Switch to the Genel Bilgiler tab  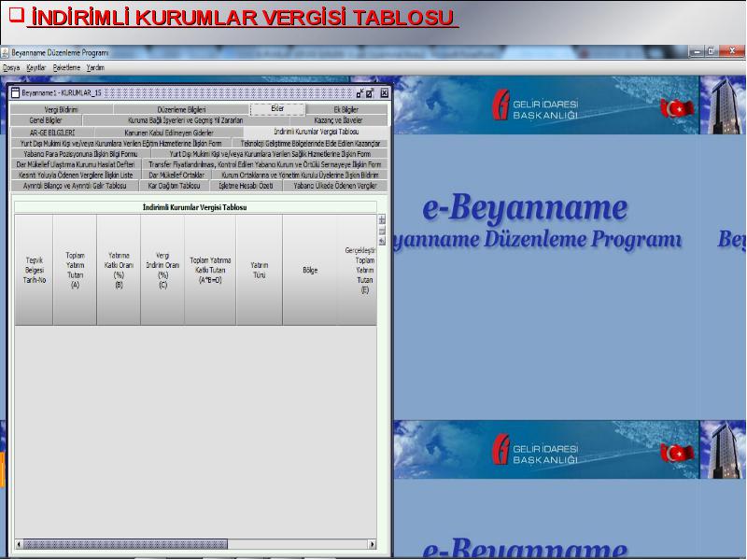(x=46, y=120)
